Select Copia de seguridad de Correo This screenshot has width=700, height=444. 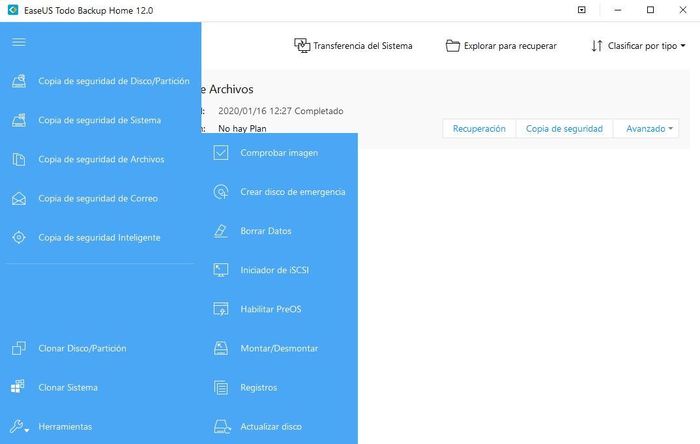98,199
